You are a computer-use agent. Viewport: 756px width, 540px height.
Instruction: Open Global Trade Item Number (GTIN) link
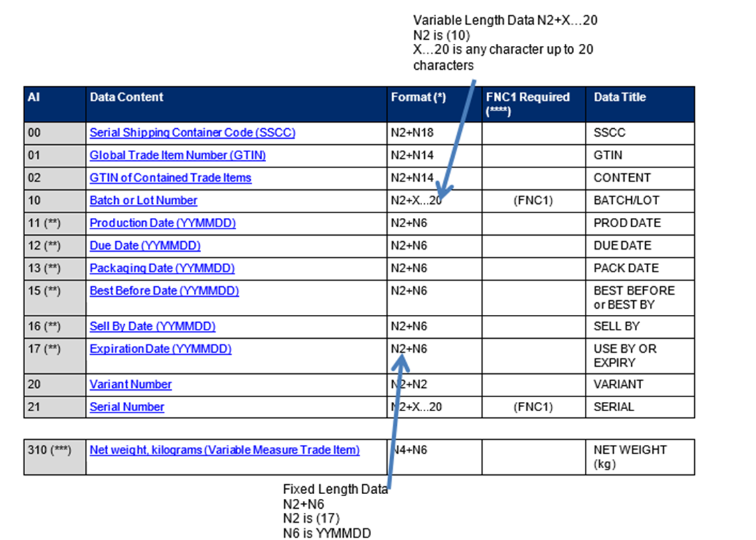click(x=177, y=155)
